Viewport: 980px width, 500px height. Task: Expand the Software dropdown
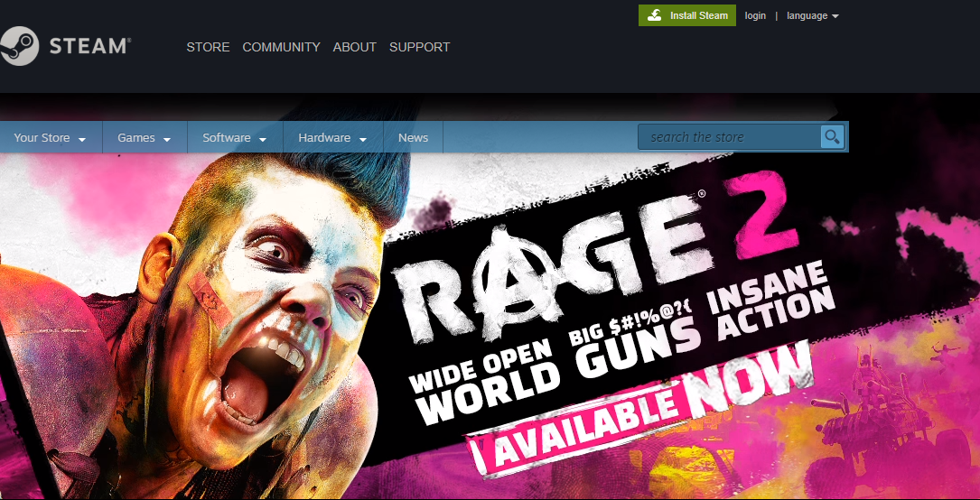coord(235,137)
